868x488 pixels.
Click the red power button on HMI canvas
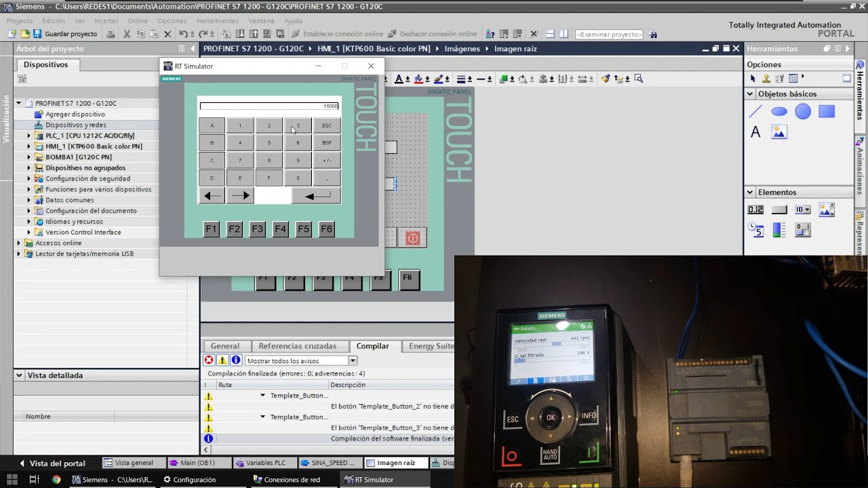[x=412, y=238]
